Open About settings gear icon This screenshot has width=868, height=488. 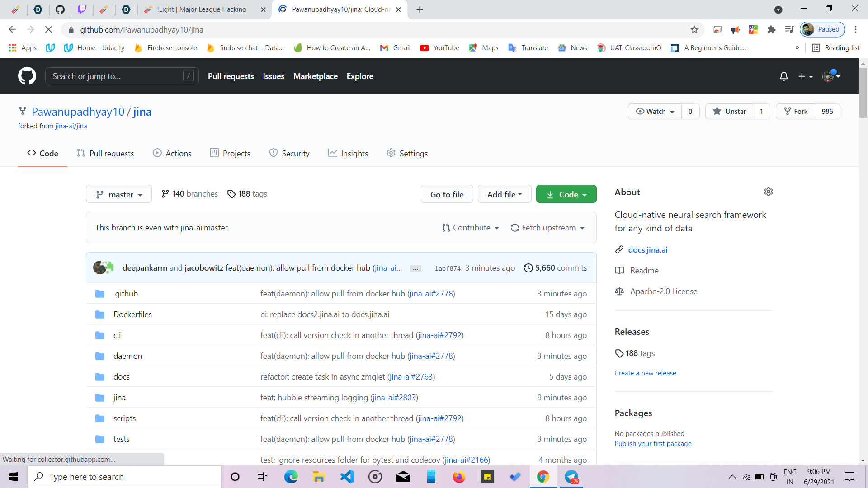click(x=768, y=192)
